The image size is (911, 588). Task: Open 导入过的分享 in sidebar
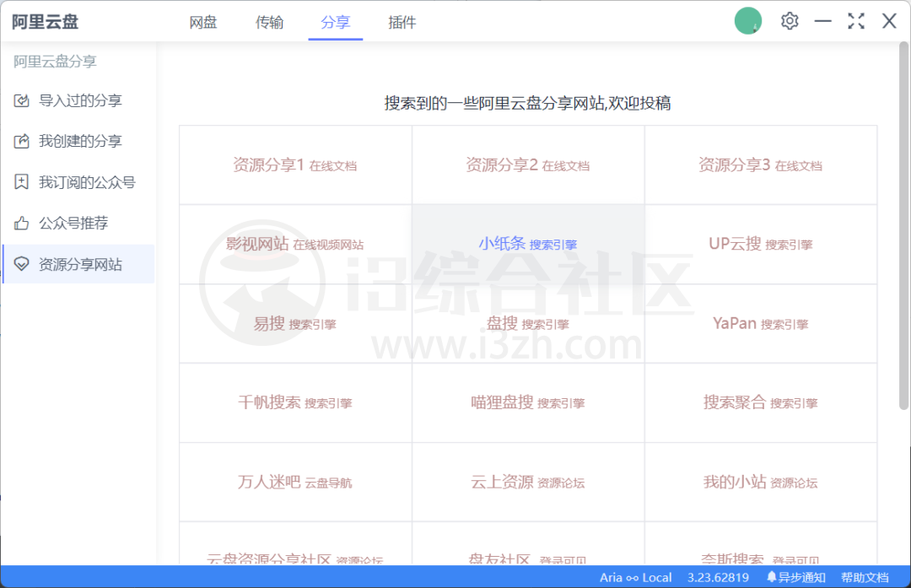(78, 100)
